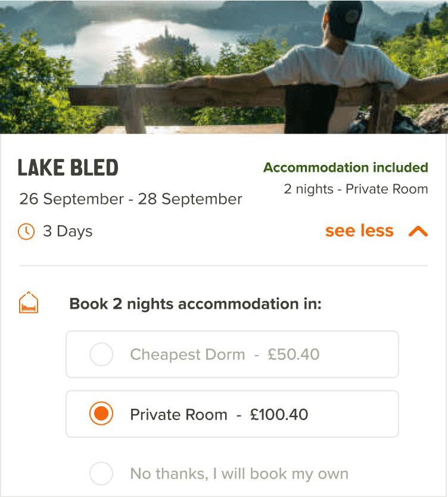
Task: Click the LAKE BLED destination title
Action: [68, 168]
